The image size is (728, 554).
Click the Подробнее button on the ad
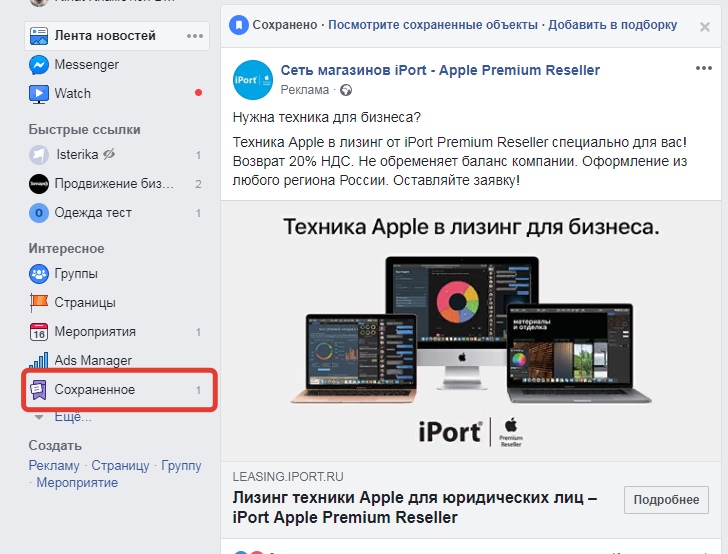click(666, 500)
